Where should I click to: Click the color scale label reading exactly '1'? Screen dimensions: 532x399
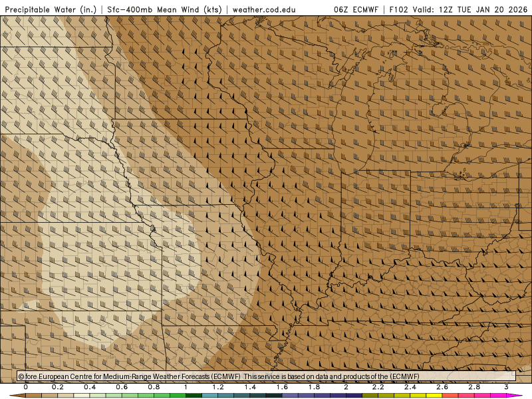(186, 387)
